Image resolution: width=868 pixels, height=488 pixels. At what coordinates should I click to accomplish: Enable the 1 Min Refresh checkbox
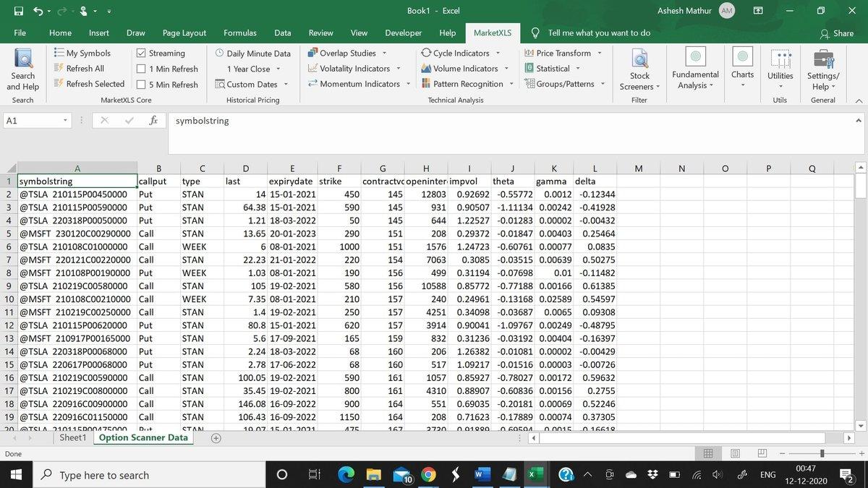[x=141, y=69]
